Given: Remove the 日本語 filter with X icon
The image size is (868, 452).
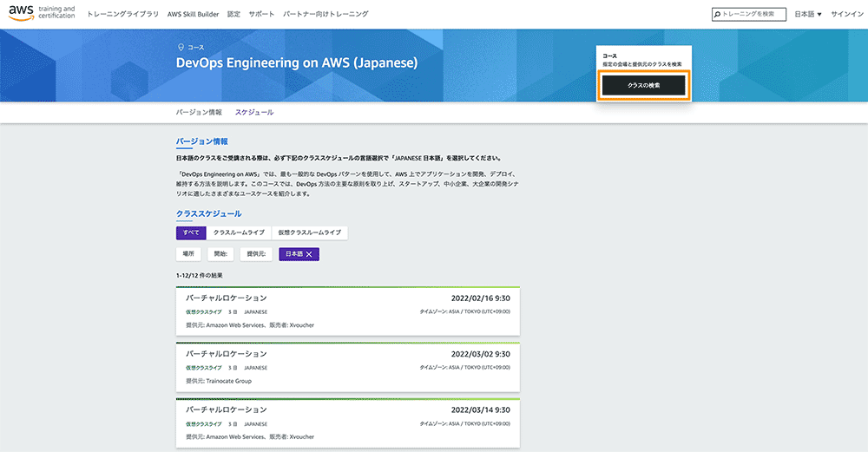Looking at the screenshot, I should coord(309,254).
